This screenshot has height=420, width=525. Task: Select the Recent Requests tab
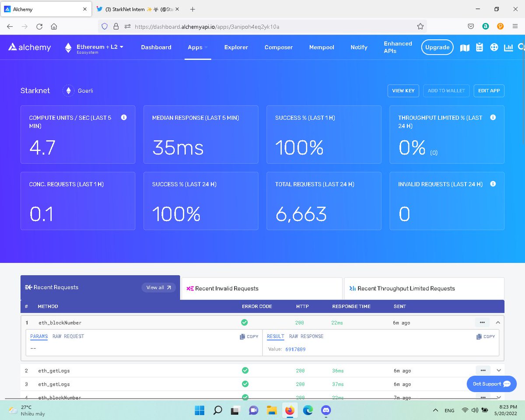[100, 287]
